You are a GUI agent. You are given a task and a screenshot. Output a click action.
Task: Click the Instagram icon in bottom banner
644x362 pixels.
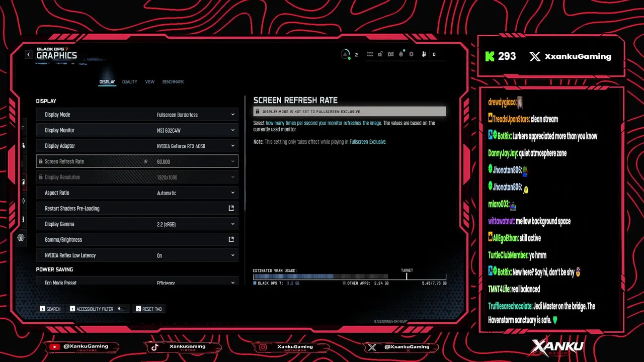point(263,347)
